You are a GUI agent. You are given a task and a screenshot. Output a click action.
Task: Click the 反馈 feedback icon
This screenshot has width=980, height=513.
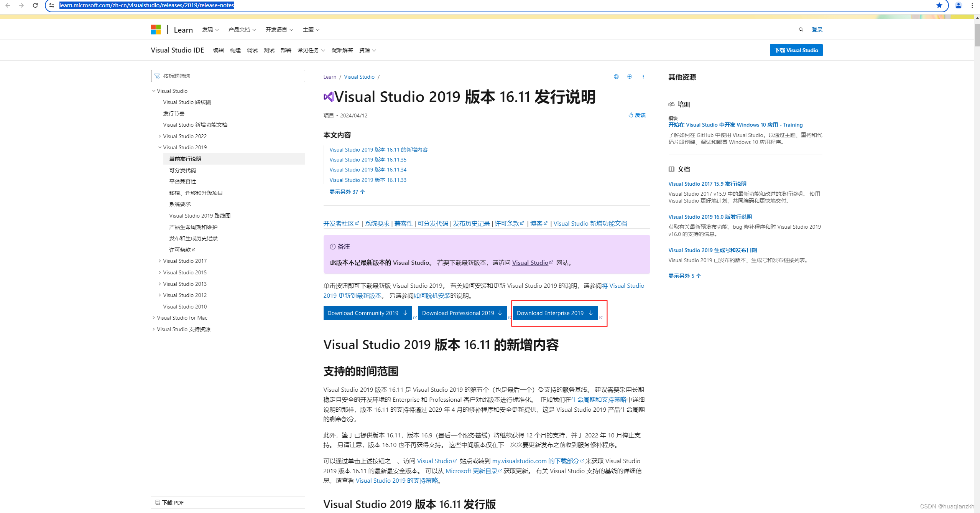pyautogui.click(x=631, y=115)
